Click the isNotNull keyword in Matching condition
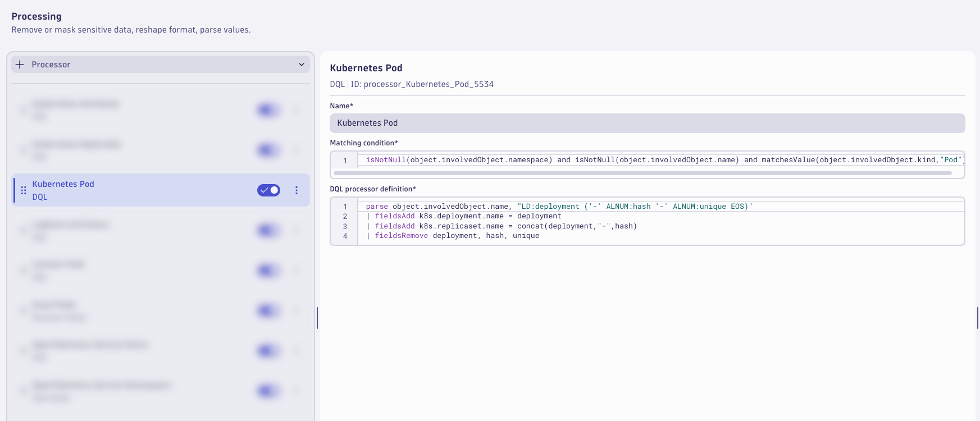The image size is (980, 421). point(386,160)
